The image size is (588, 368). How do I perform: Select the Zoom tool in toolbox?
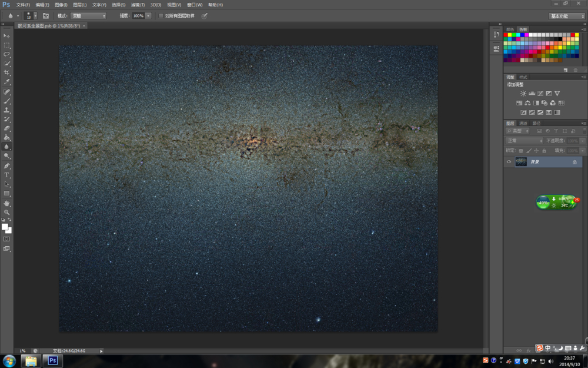coord(7,212)
